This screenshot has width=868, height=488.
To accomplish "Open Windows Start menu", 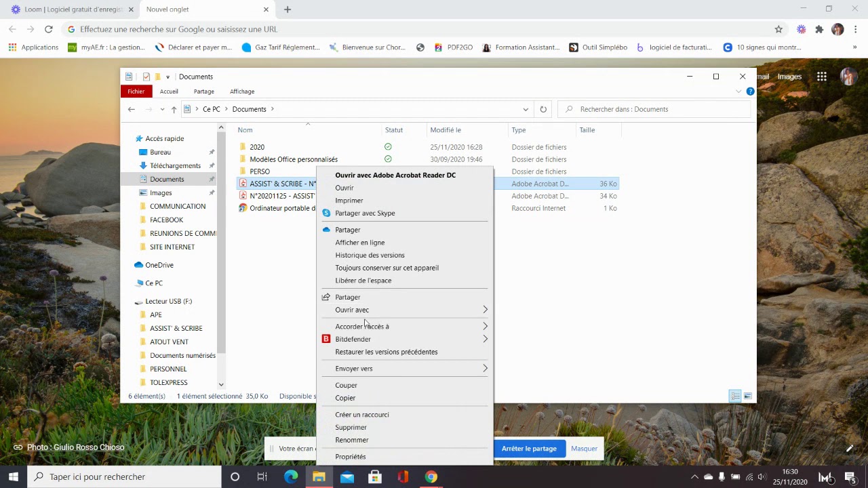I will [14, 476].
